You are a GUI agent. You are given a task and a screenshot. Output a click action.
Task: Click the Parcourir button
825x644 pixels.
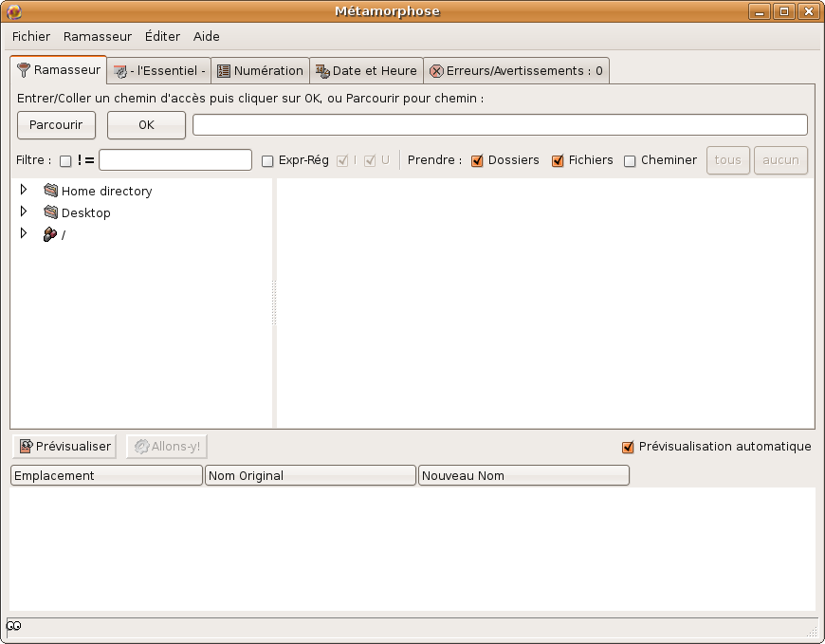point(56,125)
